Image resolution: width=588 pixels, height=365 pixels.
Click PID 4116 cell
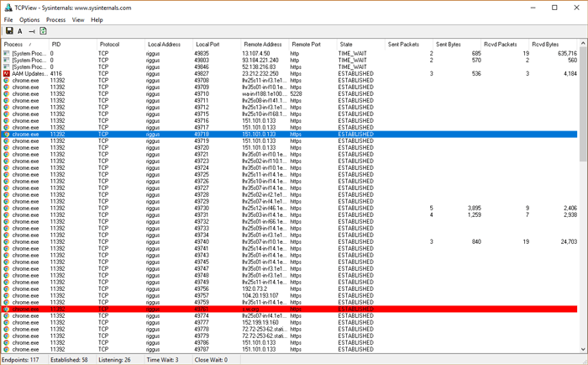pos(56,74)
